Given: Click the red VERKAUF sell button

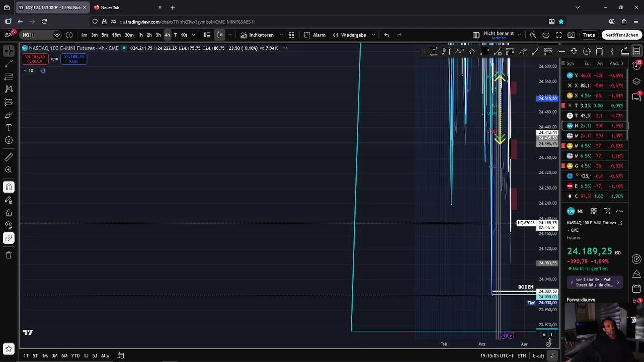Looking at the screenshot, I should point(35,59).
